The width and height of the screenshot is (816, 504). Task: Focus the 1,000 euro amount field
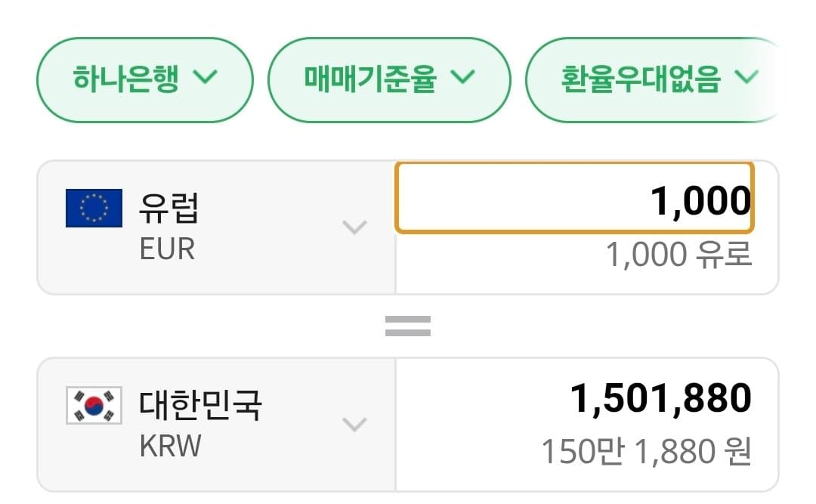[574, 197]
